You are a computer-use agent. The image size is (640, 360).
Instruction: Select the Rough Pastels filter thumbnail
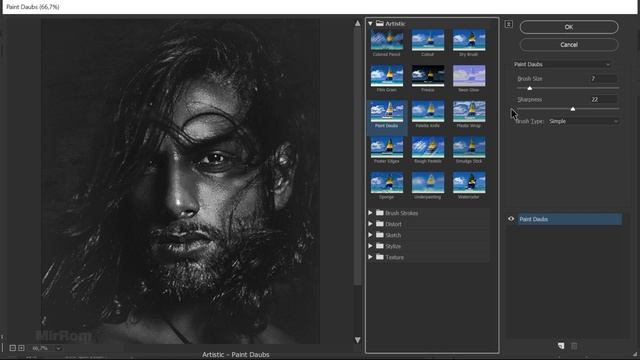click(x=428, y=147)
